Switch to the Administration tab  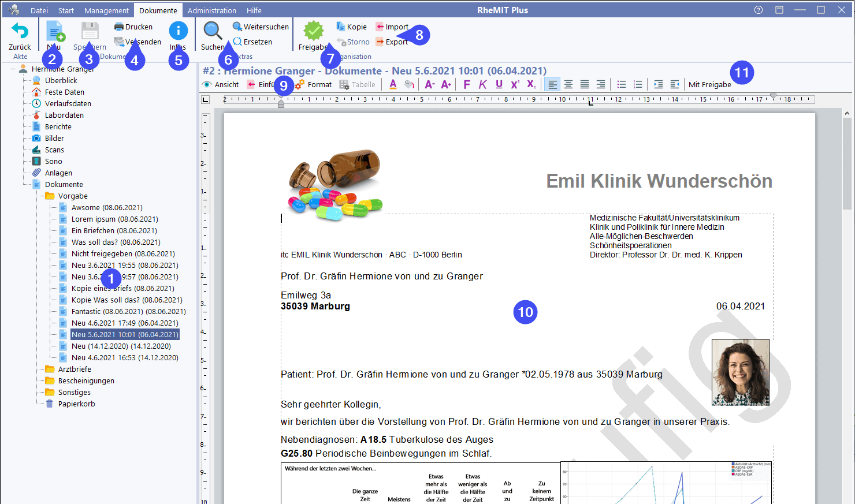tap(211, 10)
